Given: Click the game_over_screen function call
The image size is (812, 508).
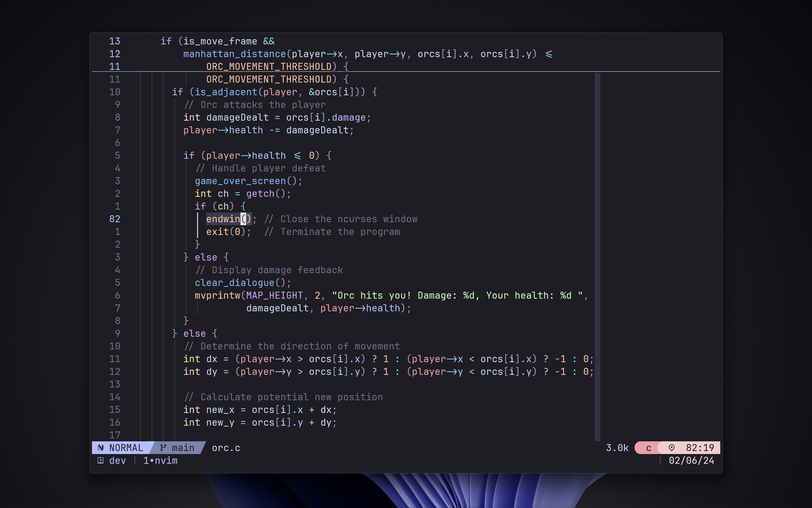Looking at the screenshot, I should click(x=240, y=181).
